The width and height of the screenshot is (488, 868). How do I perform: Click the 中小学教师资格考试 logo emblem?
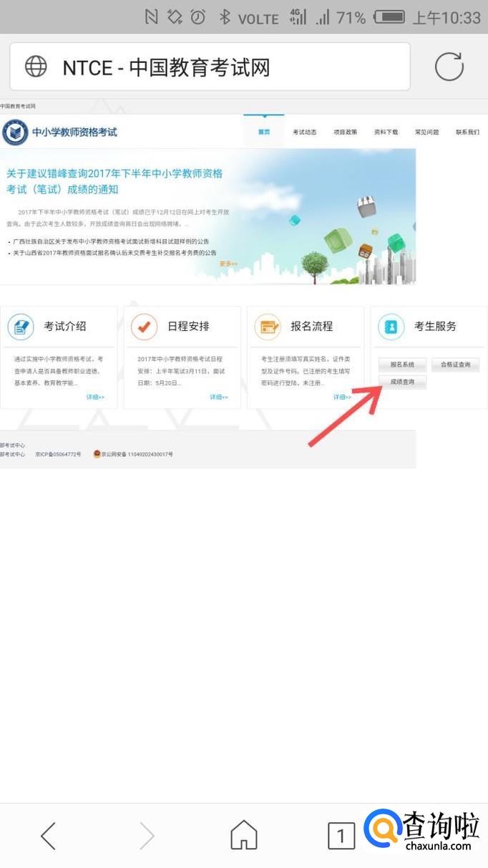[x=15, y=132]
